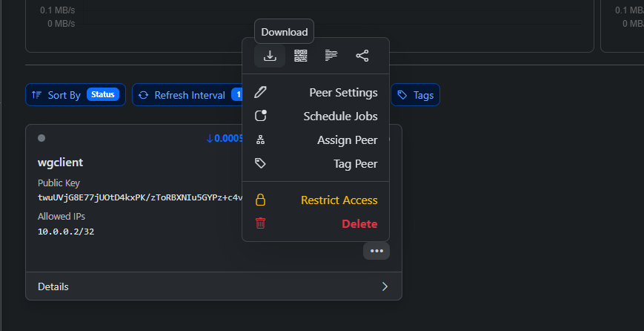Click the grey peer status dot
Viewport: 644px width, 331px height.
tap(42, 138)
